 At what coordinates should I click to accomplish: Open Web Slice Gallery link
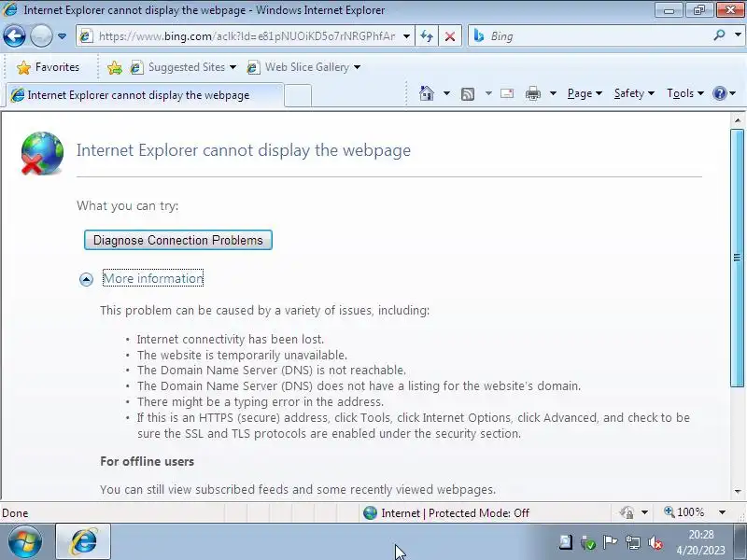point(303,67)
